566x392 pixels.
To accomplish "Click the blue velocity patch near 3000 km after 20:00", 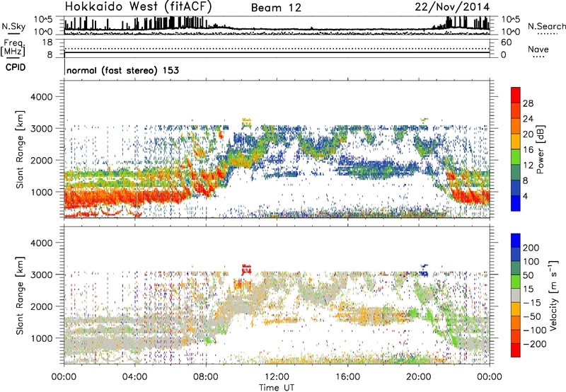I will [424, 271].
